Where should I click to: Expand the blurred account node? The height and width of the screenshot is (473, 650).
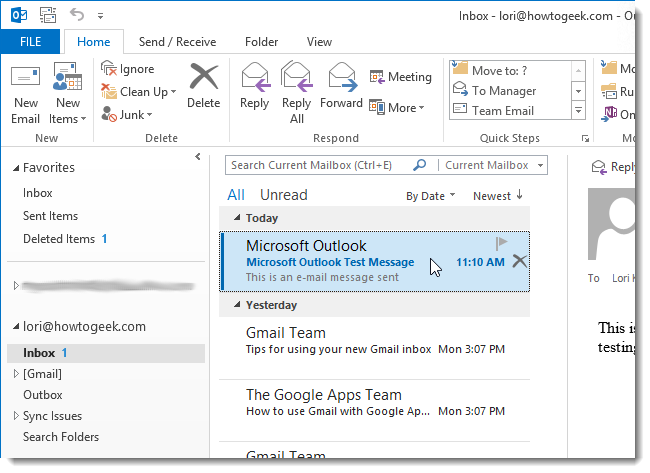pos(16,286)
